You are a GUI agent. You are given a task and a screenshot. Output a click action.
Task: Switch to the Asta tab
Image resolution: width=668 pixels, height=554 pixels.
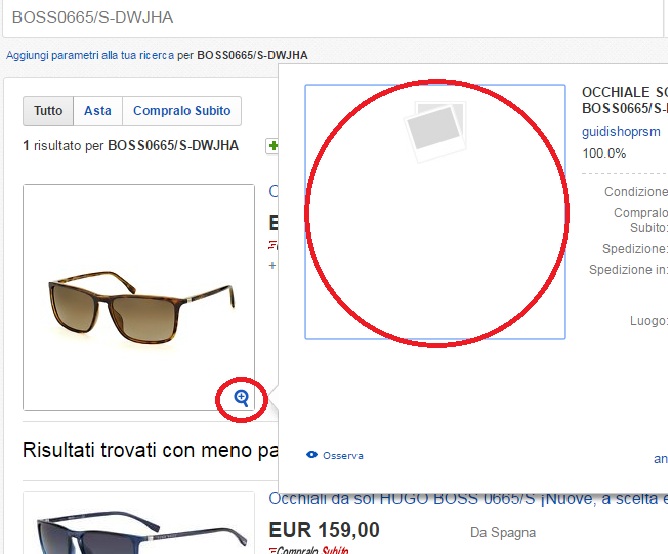click(98, 111)
